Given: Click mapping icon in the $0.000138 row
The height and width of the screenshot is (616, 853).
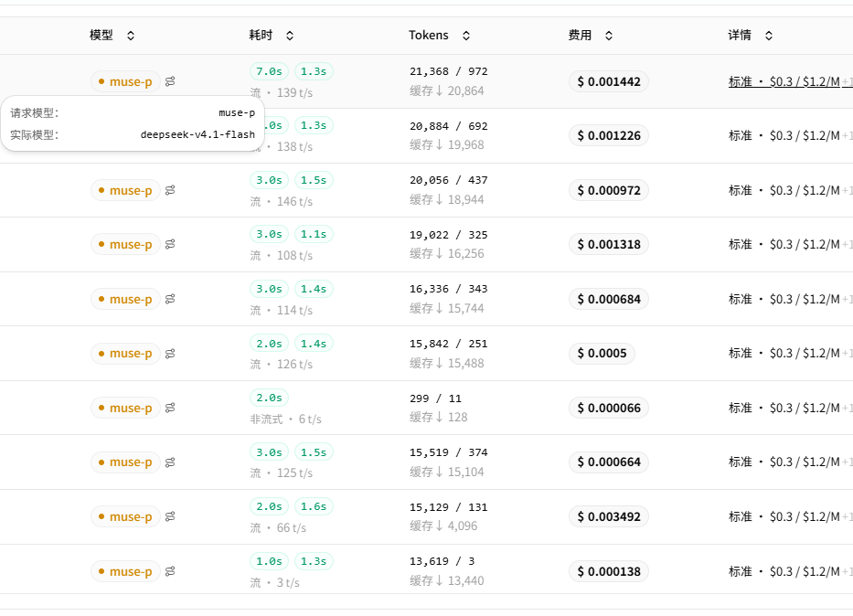Looking at the screenshot, I should [170, 571].
